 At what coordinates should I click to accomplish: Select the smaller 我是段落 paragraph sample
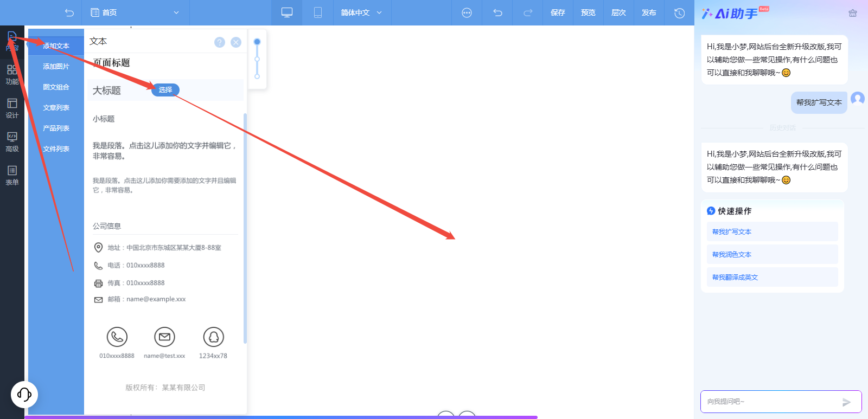(164, 185)
